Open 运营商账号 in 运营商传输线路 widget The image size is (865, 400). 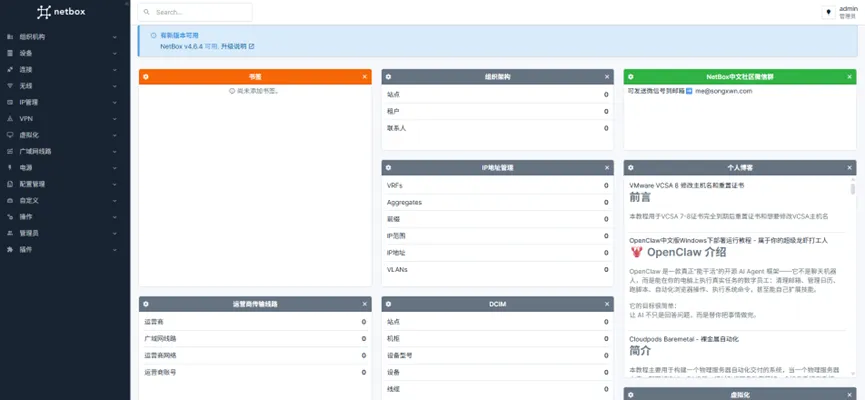[x=255, y=372]
